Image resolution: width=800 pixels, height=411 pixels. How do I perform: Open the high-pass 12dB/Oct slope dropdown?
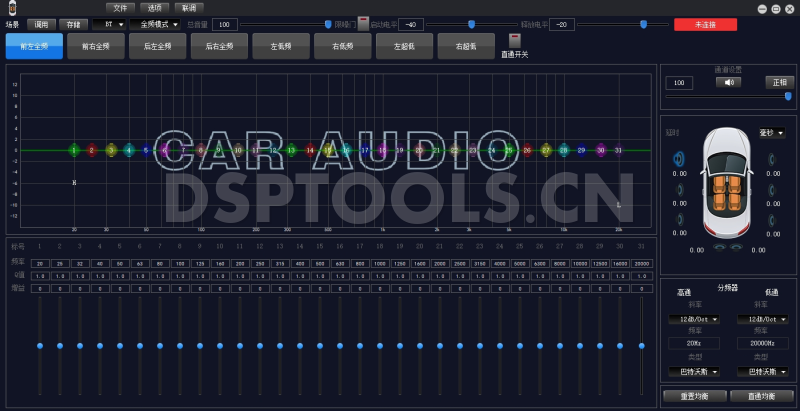(694, 319)
